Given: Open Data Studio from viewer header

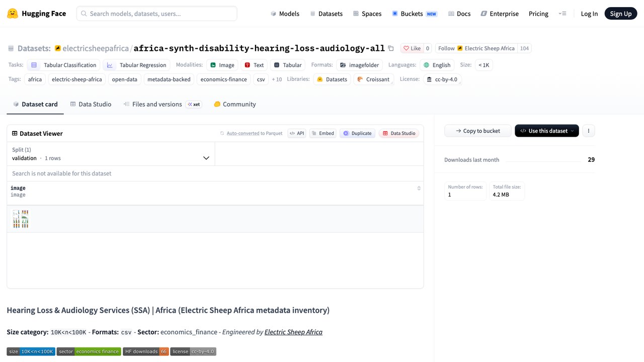Looking at the screenshot, I should 399,133.
